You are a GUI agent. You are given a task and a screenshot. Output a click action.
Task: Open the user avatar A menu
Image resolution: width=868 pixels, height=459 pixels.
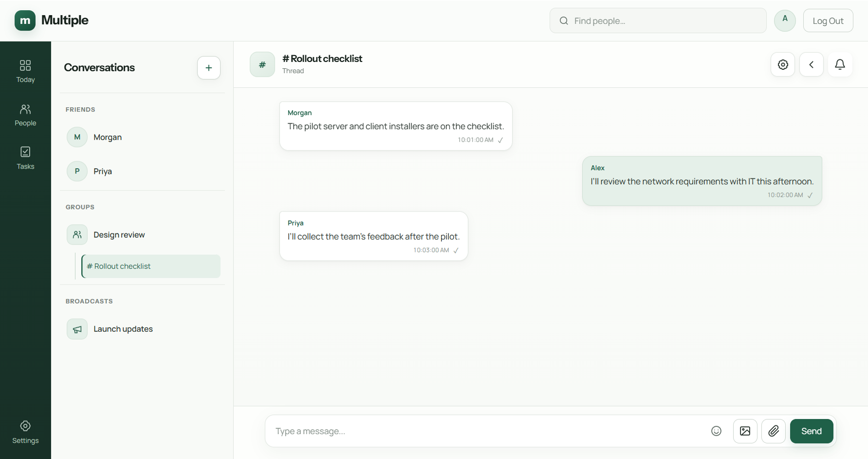pyautogui.click(x=785, y=20)
